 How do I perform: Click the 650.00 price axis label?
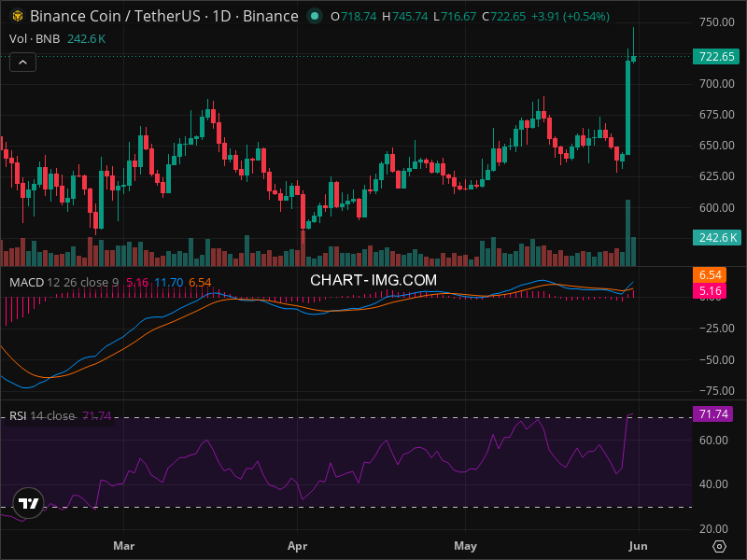716,146
